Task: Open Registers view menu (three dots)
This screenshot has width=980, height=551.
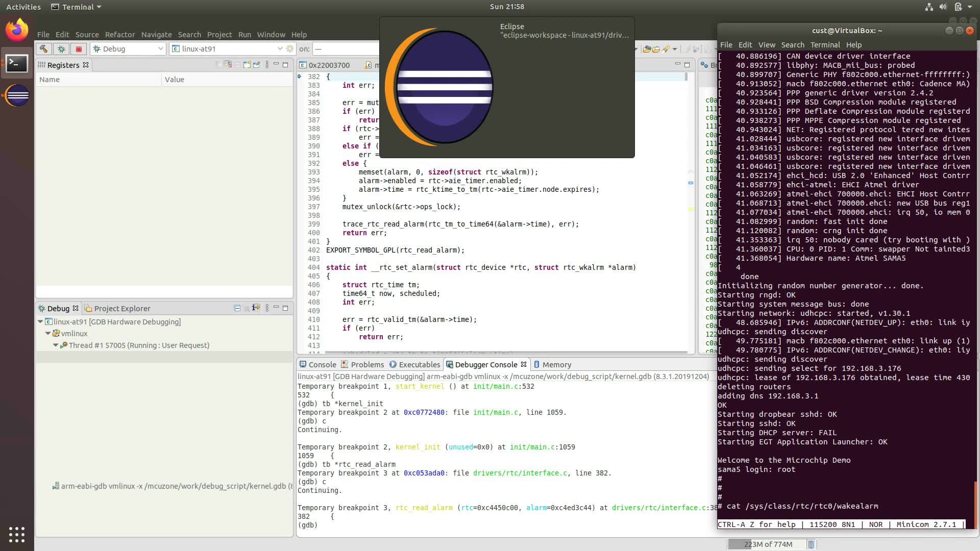Action: click(267, 65)
